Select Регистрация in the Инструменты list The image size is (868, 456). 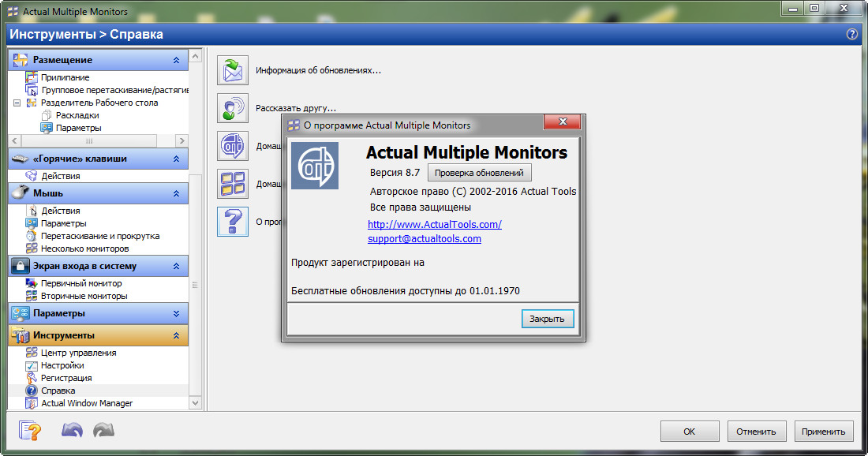tap(66, 378)
